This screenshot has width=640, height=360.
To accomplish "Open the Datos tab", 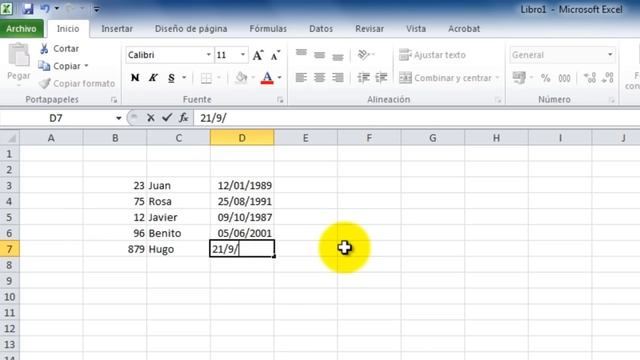I will (x=321, y=29).
